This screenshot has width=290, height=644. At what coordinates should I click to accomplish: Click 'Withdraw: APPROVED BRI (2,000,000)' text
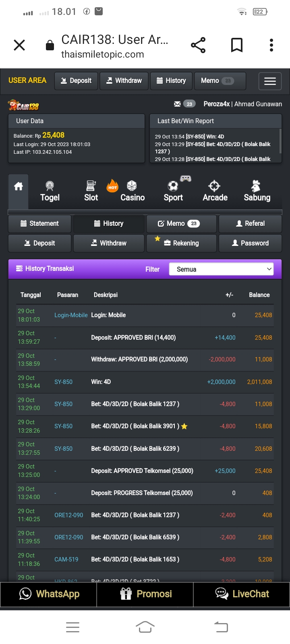[x=139, y=359]
